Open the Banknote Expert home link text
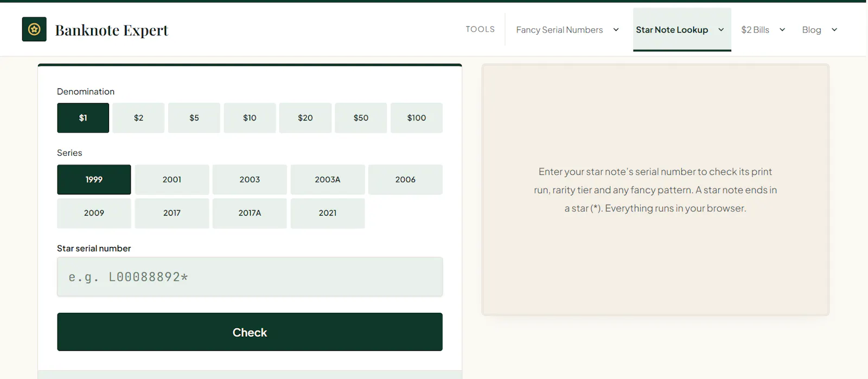This screenshot has width=868, height=379. 112,30
